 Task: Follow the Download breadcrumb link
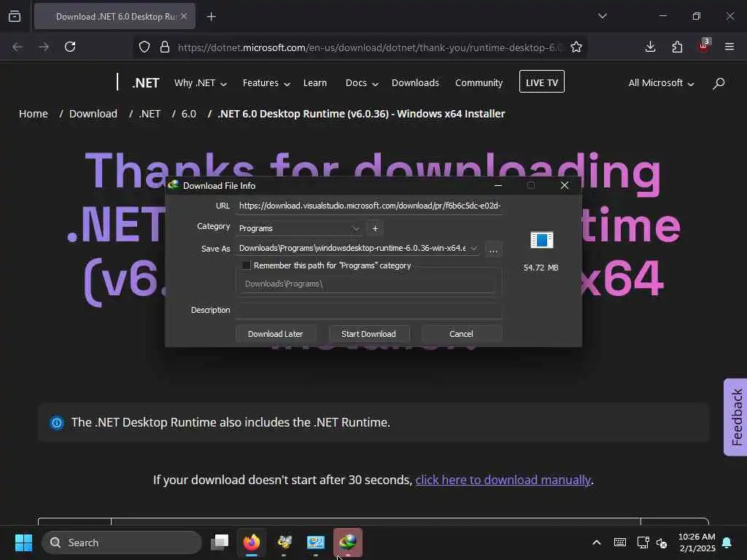pyautogui.click(x=93, y=114)
